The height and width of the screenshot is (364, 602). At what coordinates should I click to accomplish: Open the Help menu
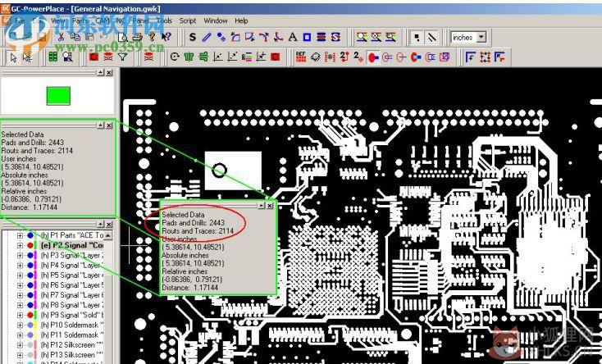click(241, 20)
